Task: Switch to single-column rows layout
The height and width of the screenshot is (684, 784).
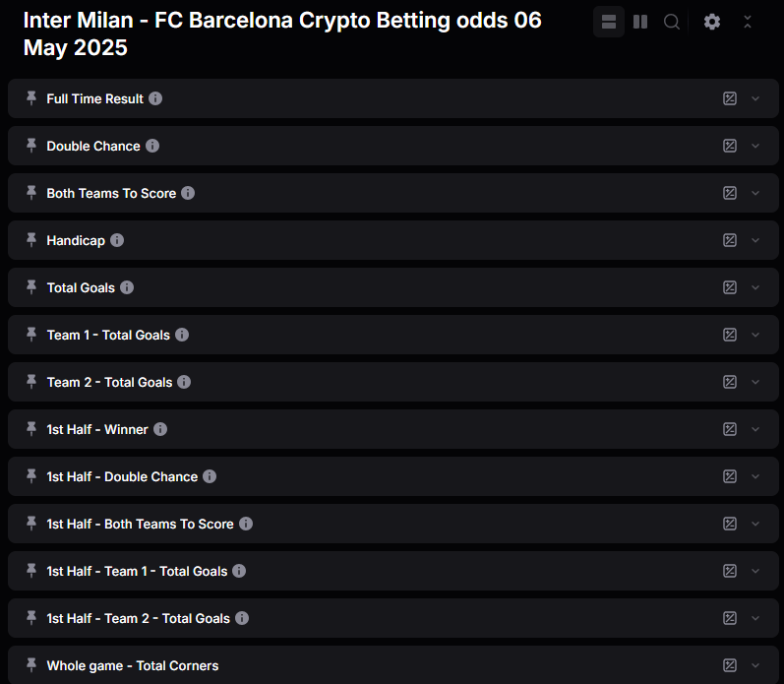Action: pyautogui.click(x=609, y=22)
